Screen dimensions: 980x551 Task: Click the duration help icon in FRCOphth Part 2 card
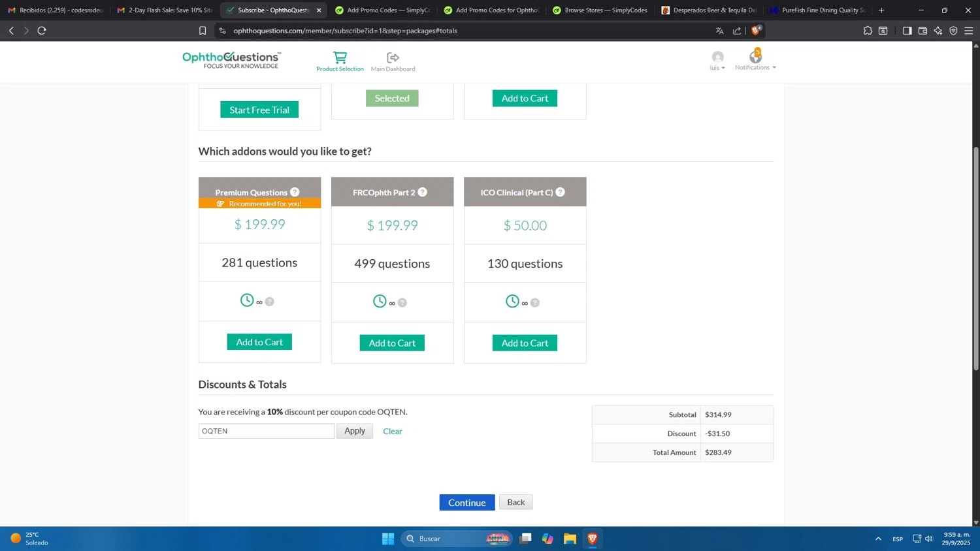pyautogui.click(x=402, y=302)
